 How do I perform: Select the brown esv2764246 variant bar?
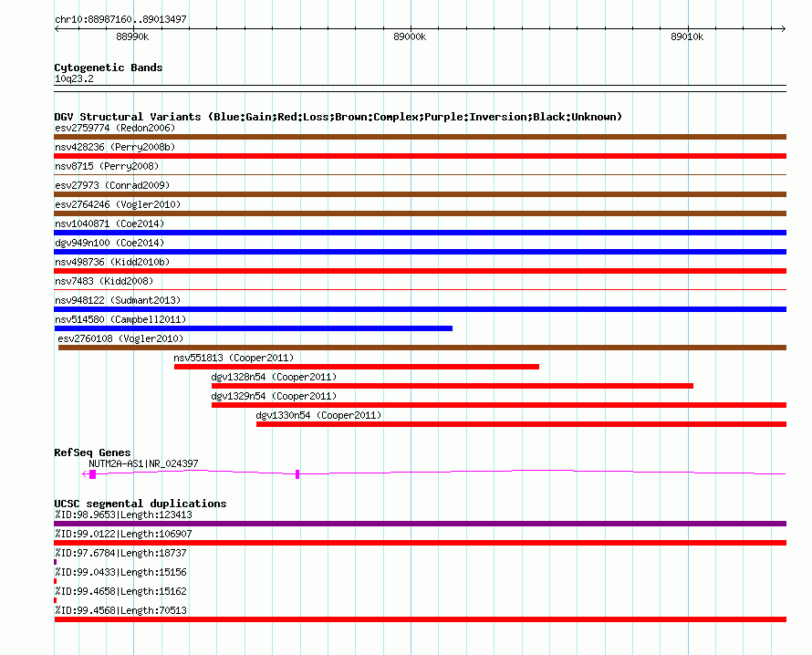click(420, 213)
